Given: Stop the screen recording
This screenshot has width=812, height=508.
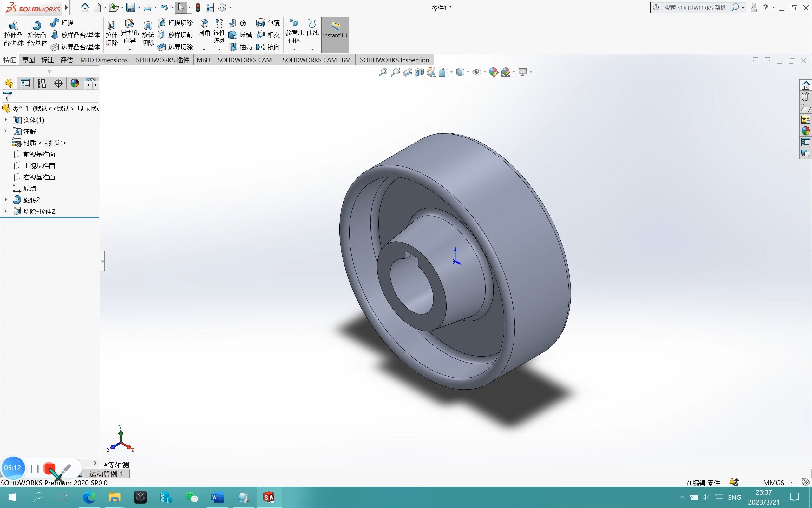Looking at the screenshot, I should 49,468.
